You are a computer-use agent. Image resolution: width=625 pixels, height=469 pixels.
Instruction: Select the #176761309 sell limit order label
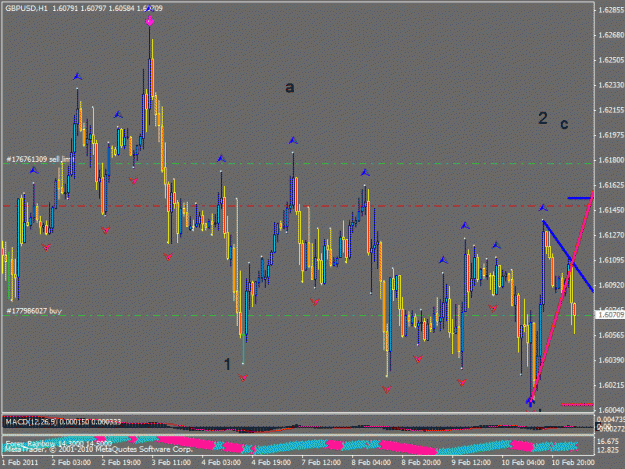click(38, 159)
